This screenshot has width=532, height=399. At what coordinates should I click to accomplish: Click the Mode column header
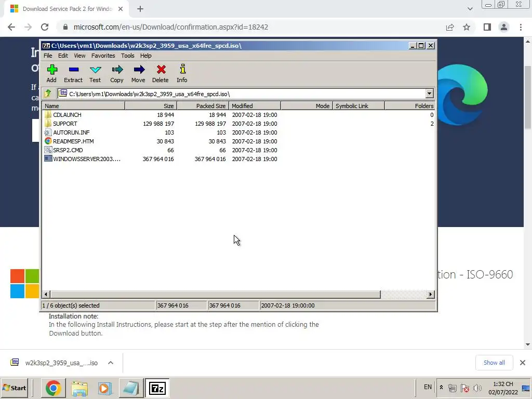307,106
